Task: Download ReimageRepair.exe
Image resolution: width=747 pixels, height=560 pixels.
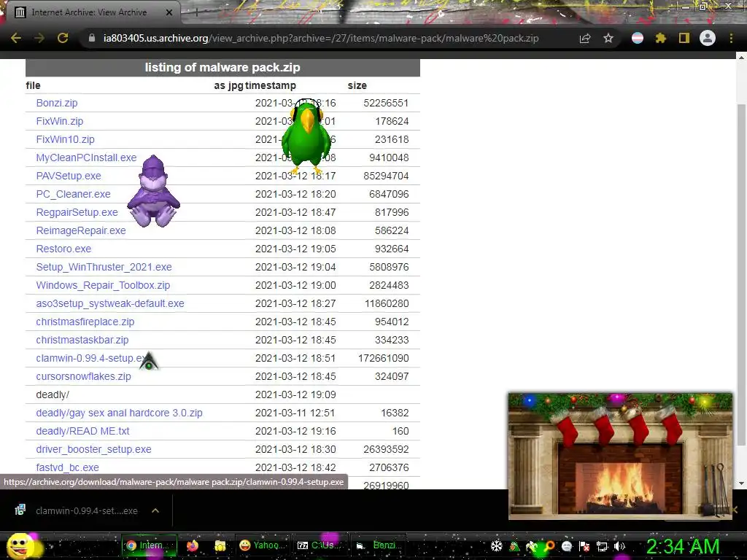Action: pos(81,230)
